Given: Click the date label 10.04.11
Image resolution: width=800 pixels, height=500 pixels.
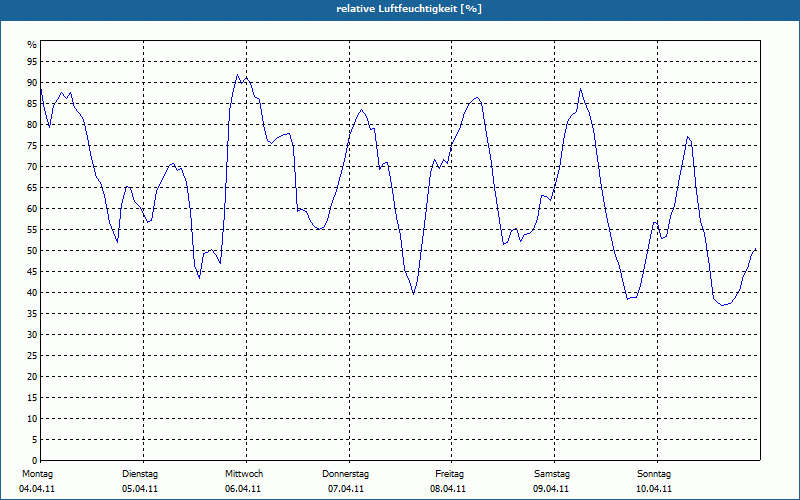Looking at the screenshot, I should (654, 489).
